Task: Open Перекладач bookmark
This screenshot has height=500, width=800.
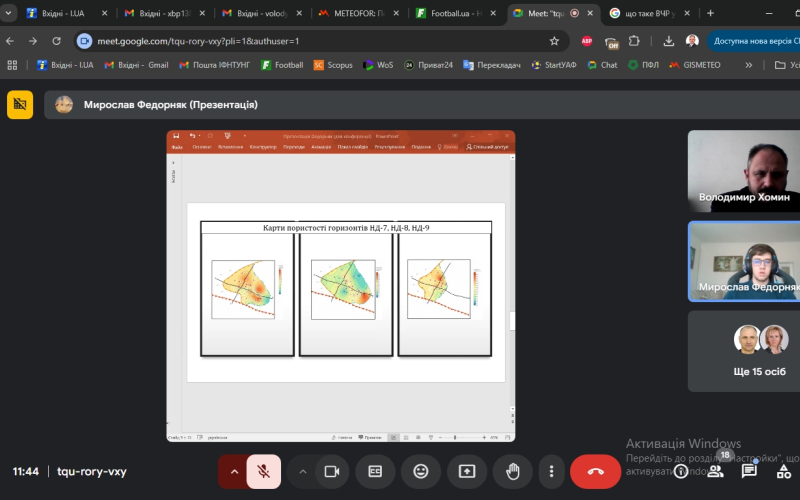Action: point(491,65)
